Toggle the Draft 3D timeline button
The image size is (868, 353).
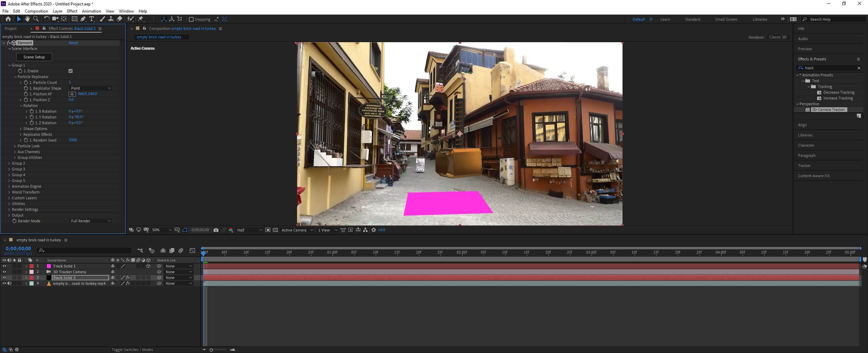coord(152,250)
